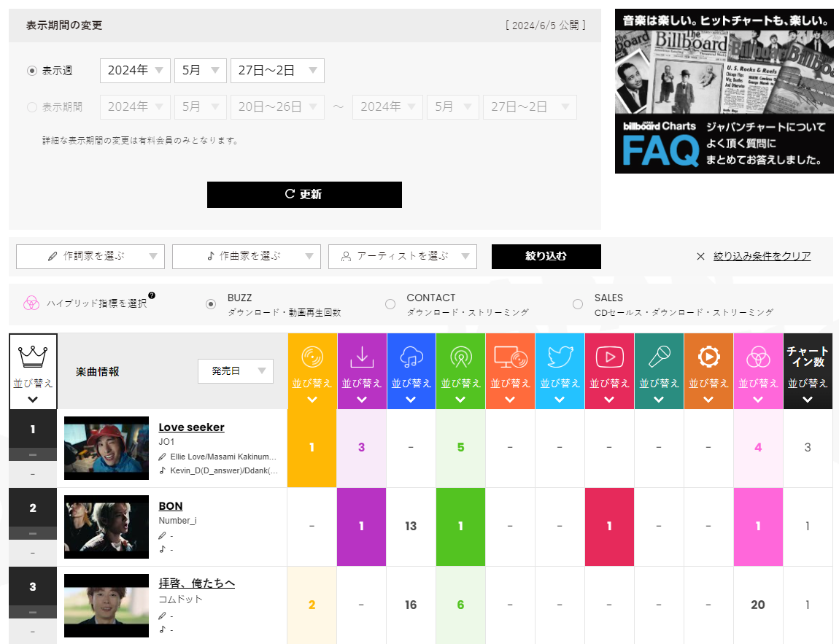839x644 pixels.
Task: Open the 5月 month dropdown for 表示週
Action: tap(201, 71)
